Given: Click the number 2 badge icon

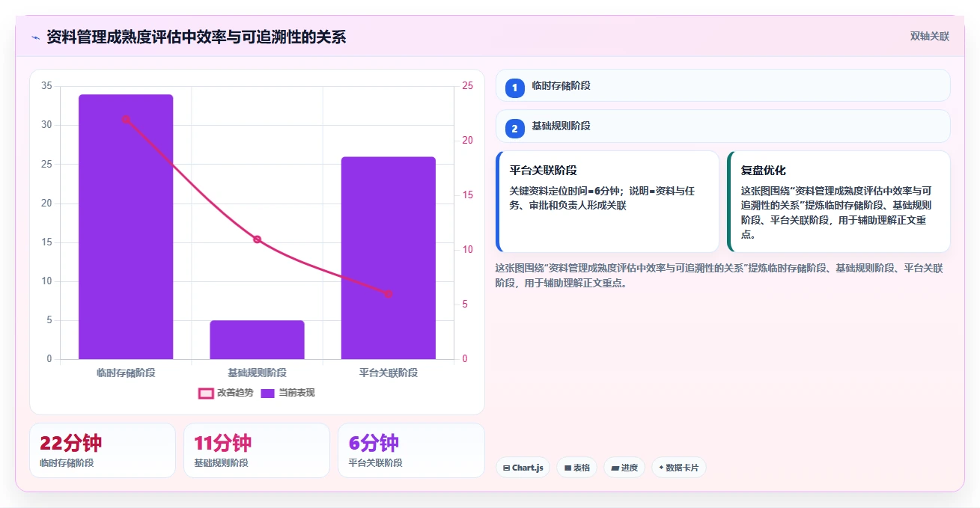Looking at the screenshot, I should (515, 129).
